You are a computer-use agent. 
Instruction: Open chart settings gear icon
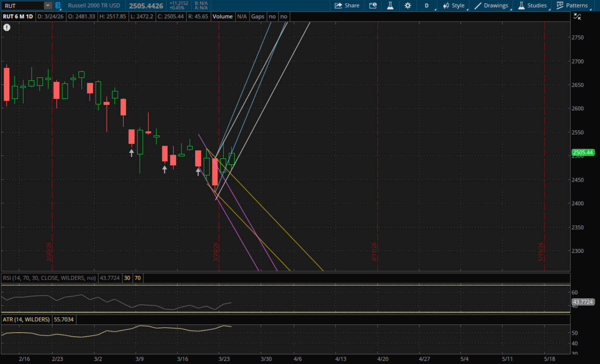click(x=408, y=6)
